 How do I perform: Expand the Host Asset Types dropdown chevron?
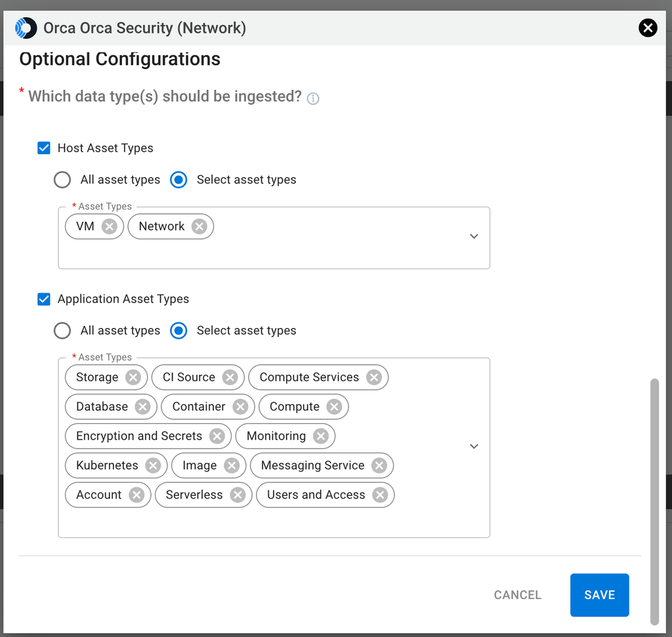(x=474, y=236)
